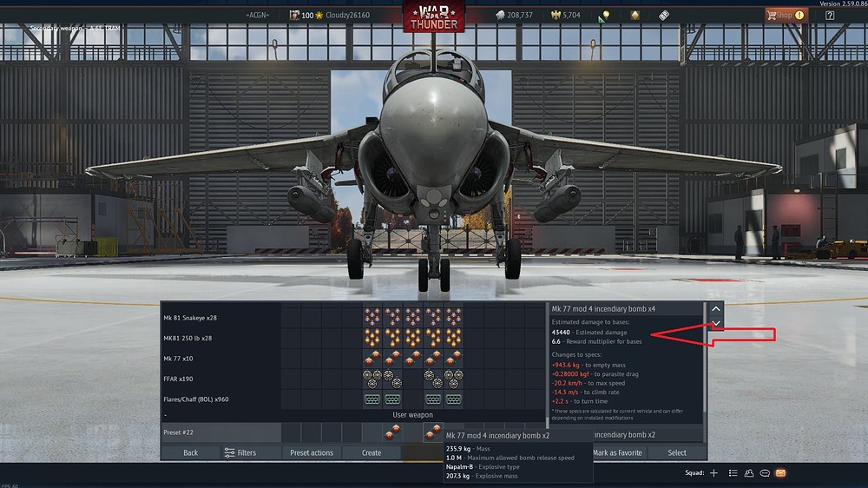Click the player level 100 badge
The width and height of the screenshot is (868, 488).
(307, 15)
